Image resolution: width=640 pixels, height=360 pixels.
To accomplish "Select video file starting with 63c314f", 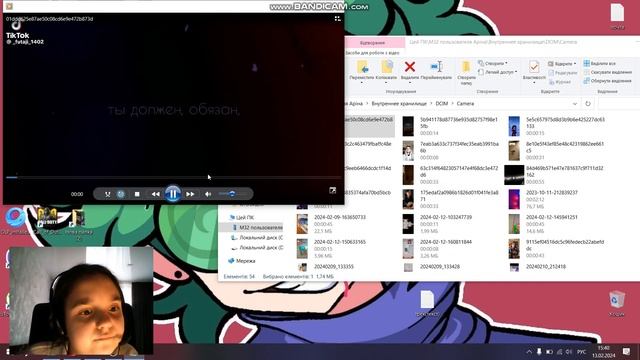I will click(451, 175).
